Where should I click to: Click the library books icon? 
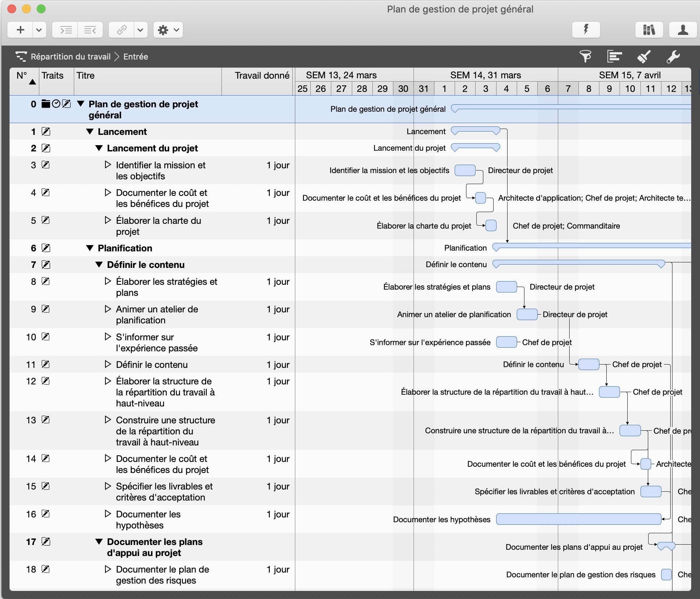649,30
